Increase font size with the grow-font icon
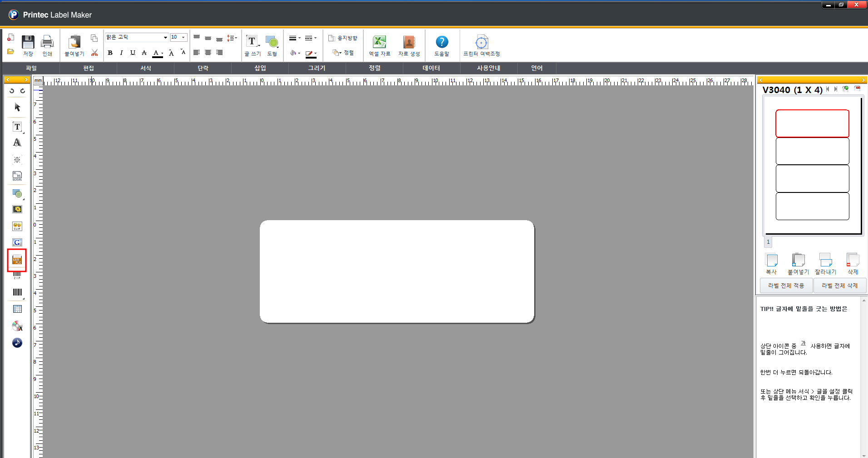Screen dimensions: 868x458 [171, 53]
